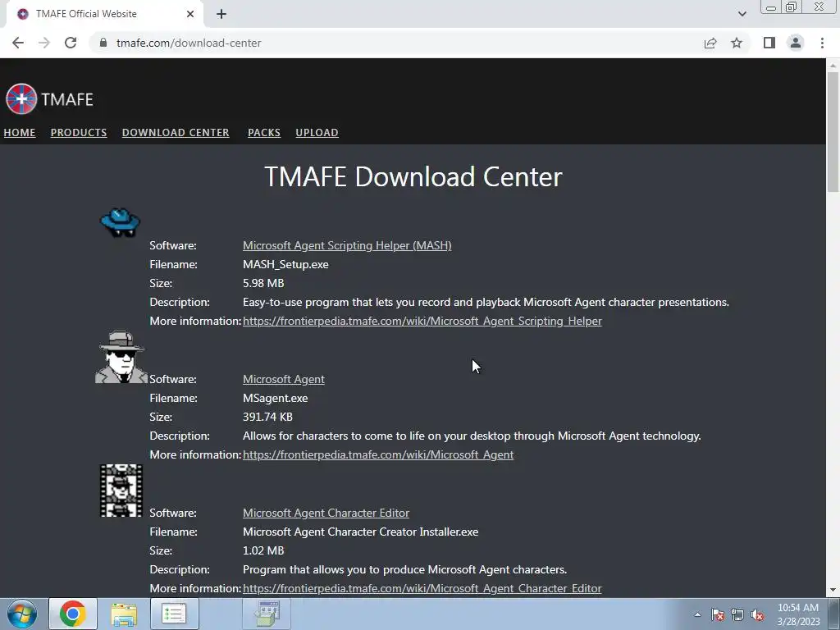Open Chrome three-dot menu
The height and width of the screenshot is (630, 840).
click(x=822, y=43)
